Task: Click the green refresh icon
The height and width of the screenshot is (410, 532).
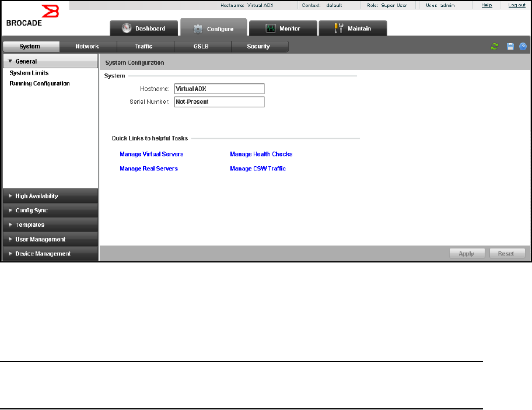Action: click(x=495, y=47)
